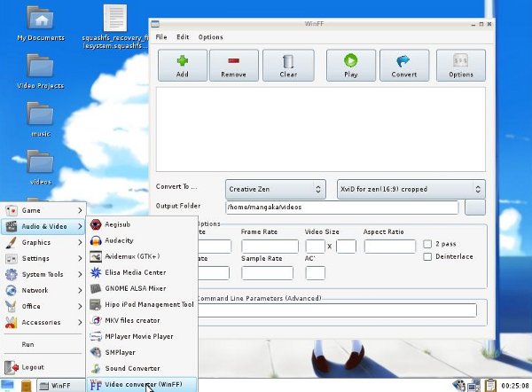Open the File menu in WinFF
Viewport: 532px width, 392px height.
tap(161, 37)
